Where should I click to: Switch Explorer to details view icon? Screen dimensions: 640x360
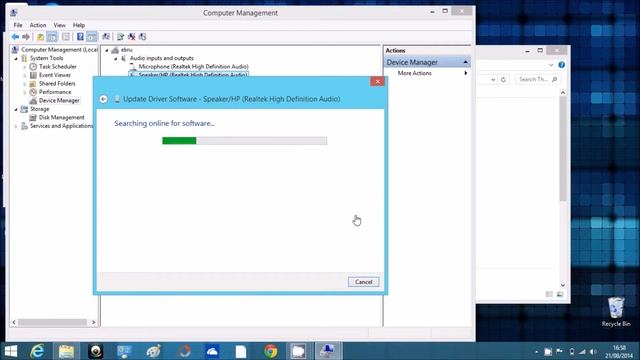coord(549,294)
